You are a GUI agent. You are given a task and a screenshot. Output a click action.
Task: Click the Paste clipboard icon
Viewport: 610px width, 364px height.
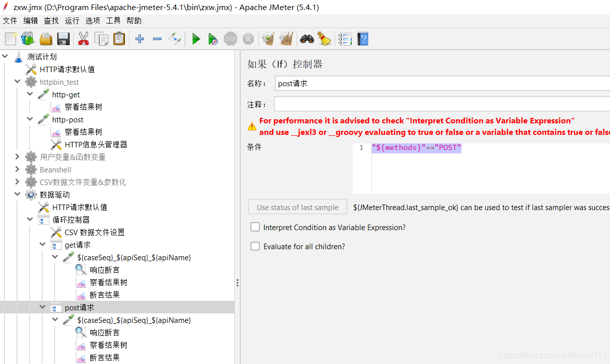click(x=119, y=39)
